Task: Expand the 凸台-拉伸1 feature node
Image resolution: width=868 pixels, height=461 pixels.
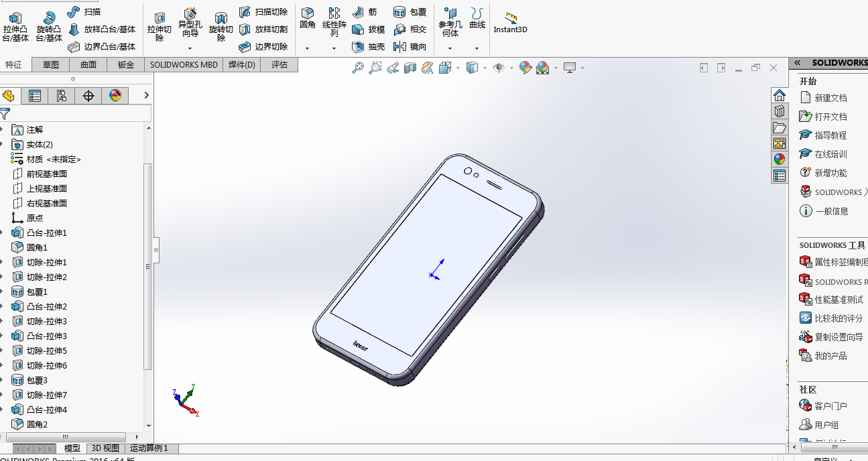Action: tap(2, 233)
